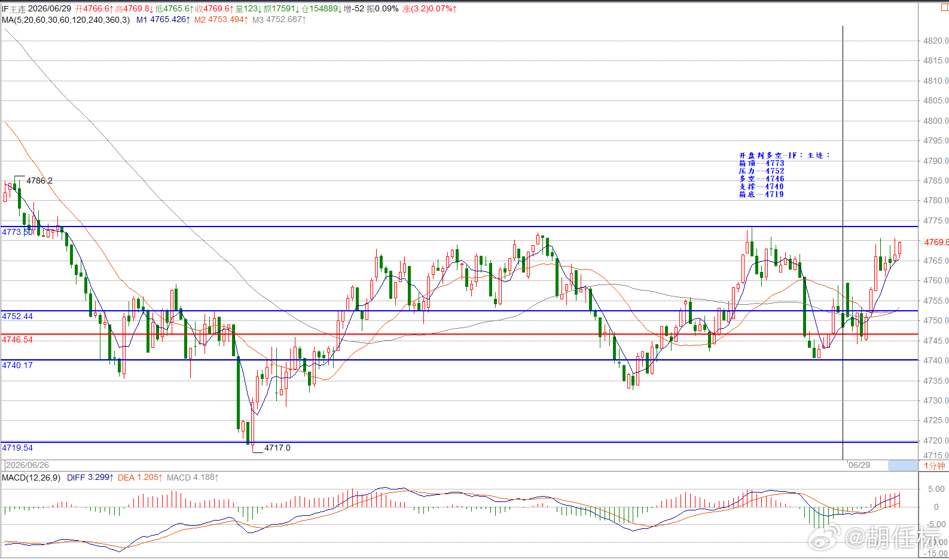The width and height of the screenshot is (949, 560).
Task: Click the DEA 1.205 value label
Action: [x=141, y=478]
